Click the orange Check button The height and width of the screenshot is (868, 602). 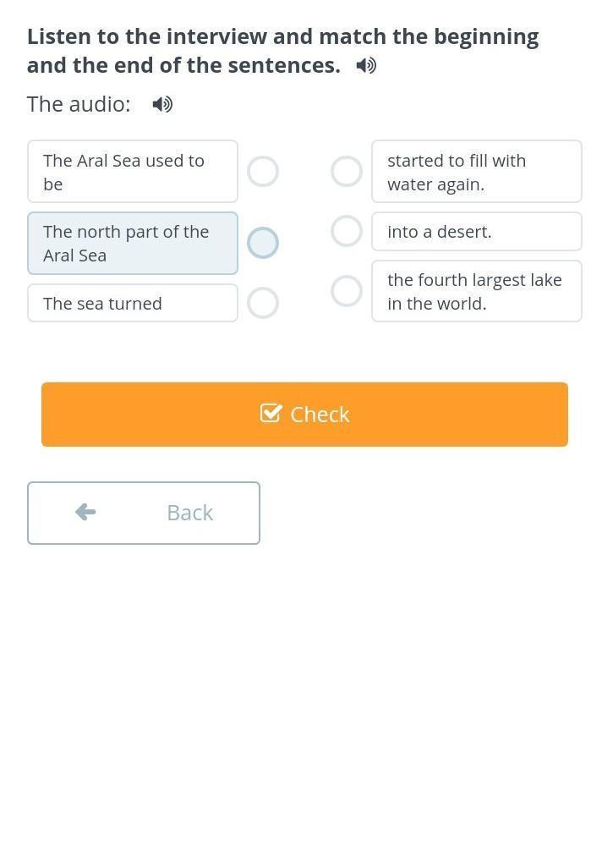(305, 414)
